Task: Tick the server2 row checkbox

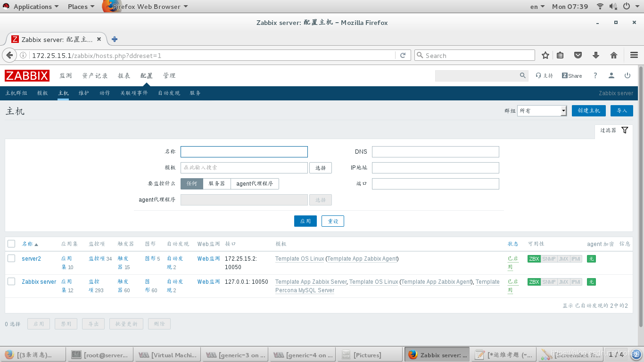Action: point(11,258)
